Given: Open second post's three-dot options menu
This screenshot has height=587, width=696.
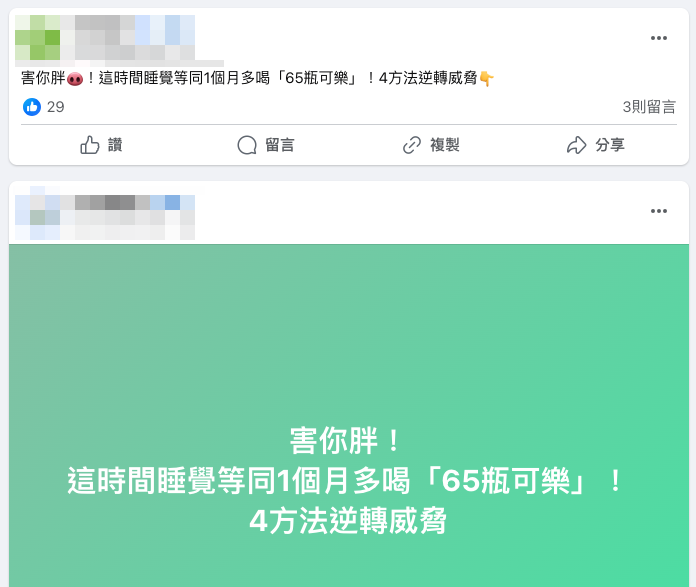Looking at the screenshot, I should [659, 211].
